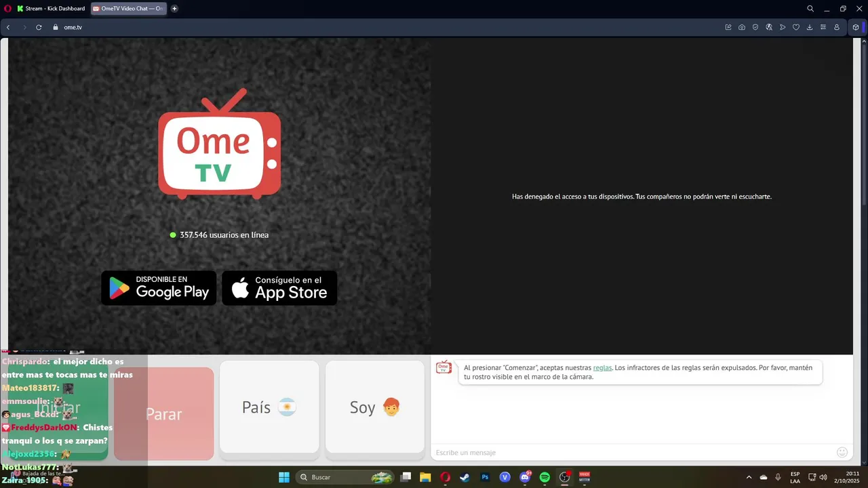Click the microphone tray icon
The image size is (868, 488).
click(x=778, y=477)
